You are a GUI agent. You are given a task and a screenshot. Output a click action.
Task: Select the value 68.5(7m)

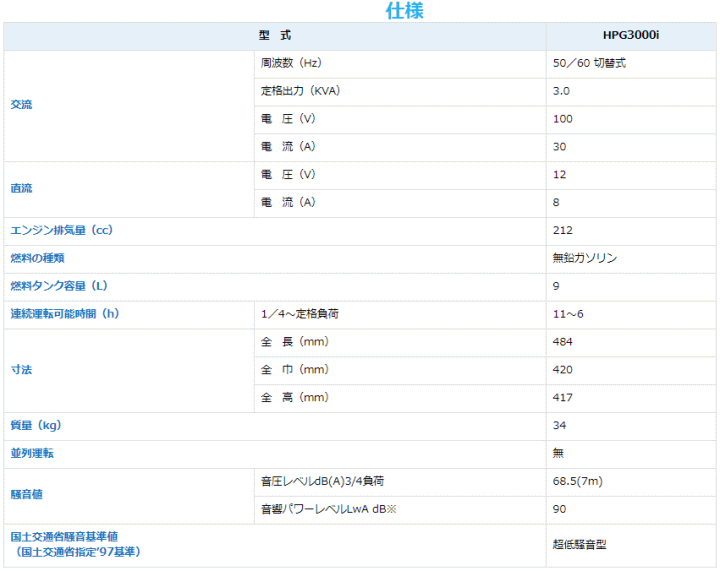click(x=578, y=481)
